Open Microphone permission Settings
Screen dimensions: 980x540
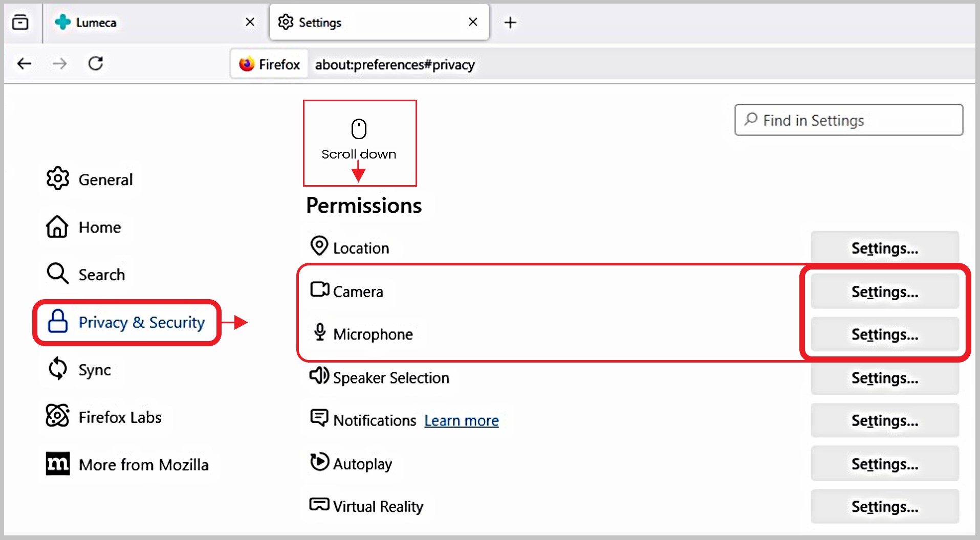(x=884, y=334)
